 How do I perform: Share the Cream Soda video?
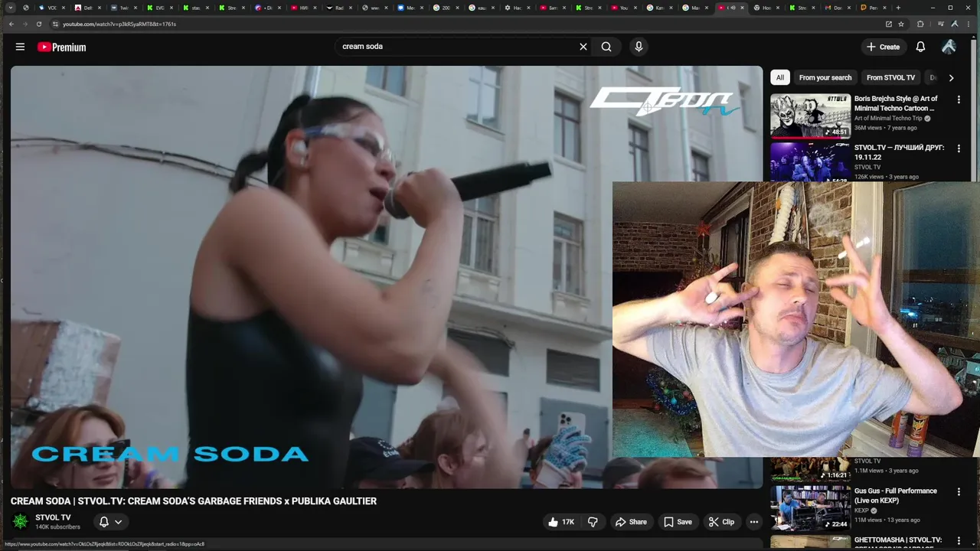tap(631, 522)
